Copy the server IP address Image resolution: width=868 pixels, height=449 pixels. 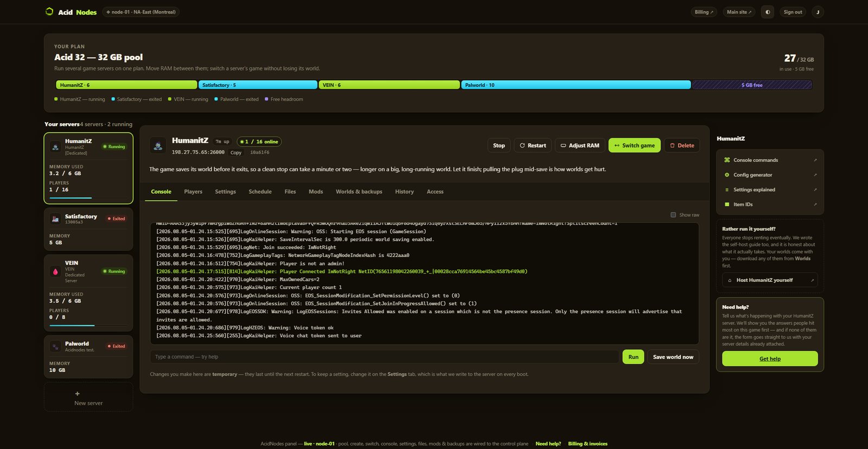236,153
